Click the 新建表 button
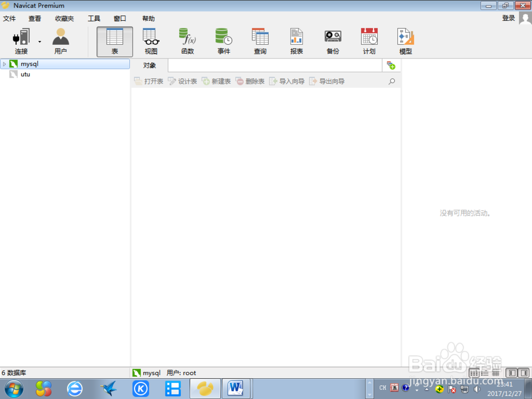532x399 pixels. coord(216,81)
